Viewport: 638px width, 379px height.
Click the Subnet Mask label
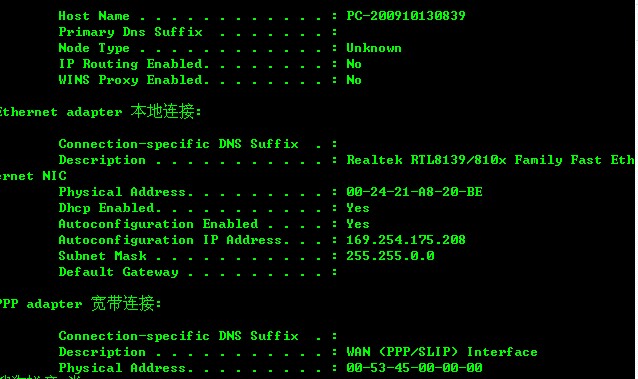click(x=103, y=256)
